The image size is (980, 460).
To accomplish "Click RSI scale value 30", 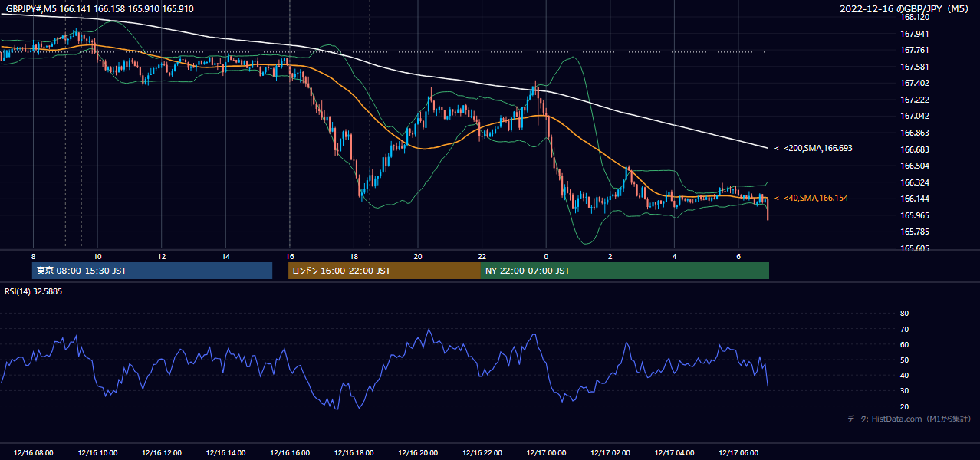I will pyautogui.click(x=904, y=390).
